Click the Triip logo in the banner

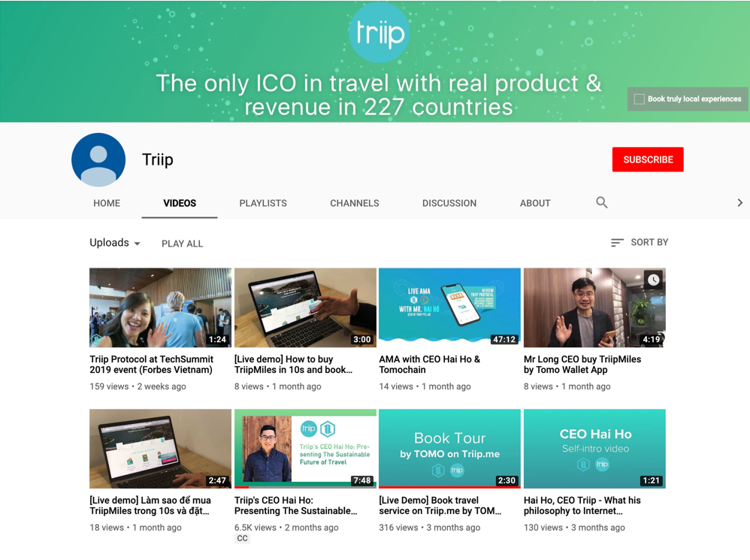(380, 32)
